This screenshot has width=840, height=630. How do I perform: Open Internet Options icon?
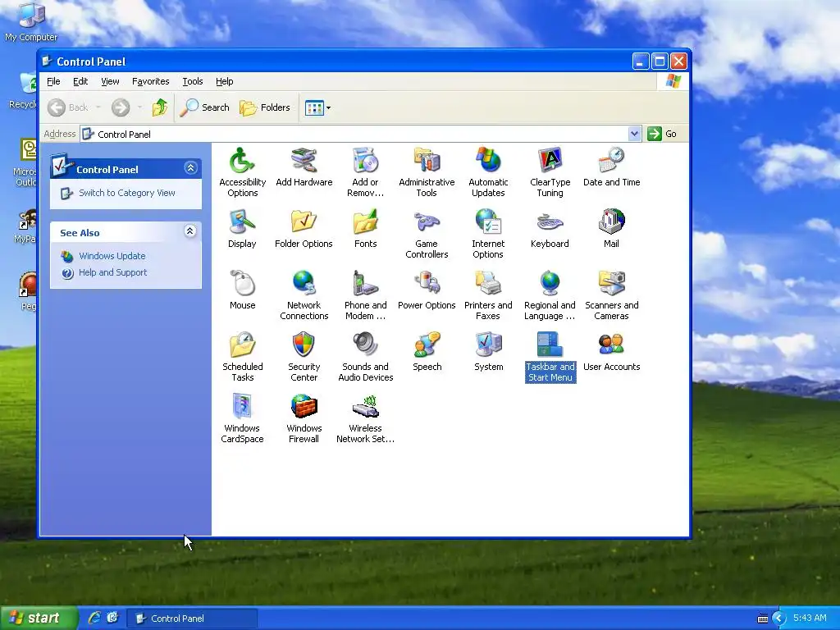pos(488,234)
